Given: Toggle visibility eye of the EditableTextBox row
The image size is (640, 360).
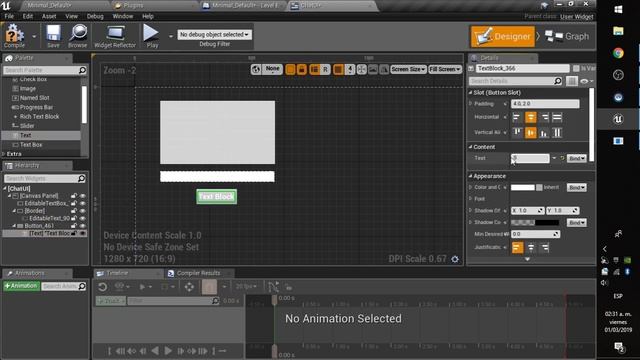Looking at the screenshot, I should tap(83, 203).
